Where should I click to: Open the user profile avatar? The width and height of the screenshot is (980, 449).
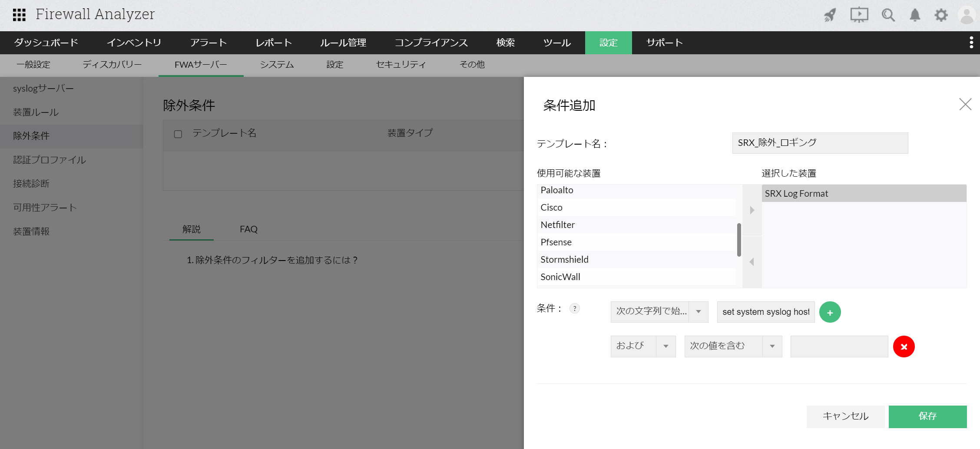[x=967, y=15]
